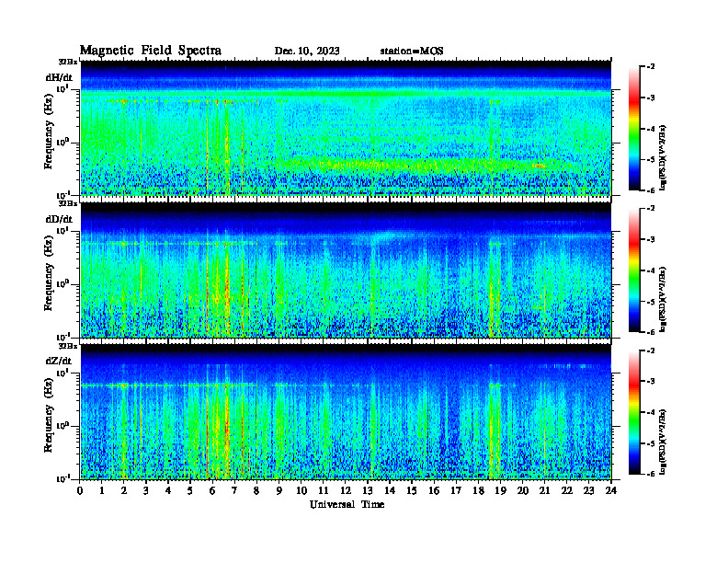Viewport: 728px width, 563px height.
Task: Click the -3 tick on dD/dt colorbar
Action: (x=651, y=240)
